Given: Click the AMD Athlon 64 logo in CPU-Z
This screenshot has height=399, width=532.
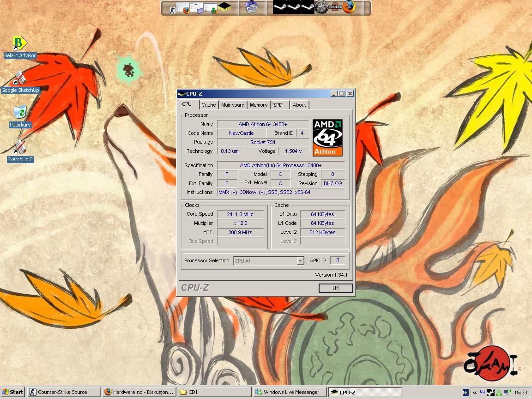Looking at the screenshot, I should pyautogui.click(x=327, y=138).
